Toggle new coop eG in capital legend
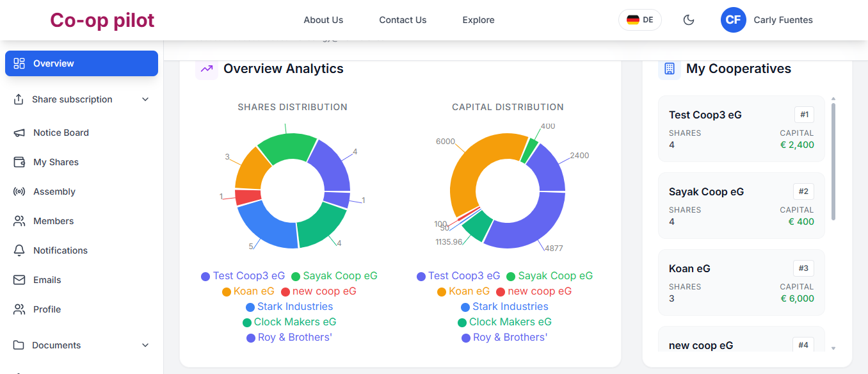 pos(534,291)
